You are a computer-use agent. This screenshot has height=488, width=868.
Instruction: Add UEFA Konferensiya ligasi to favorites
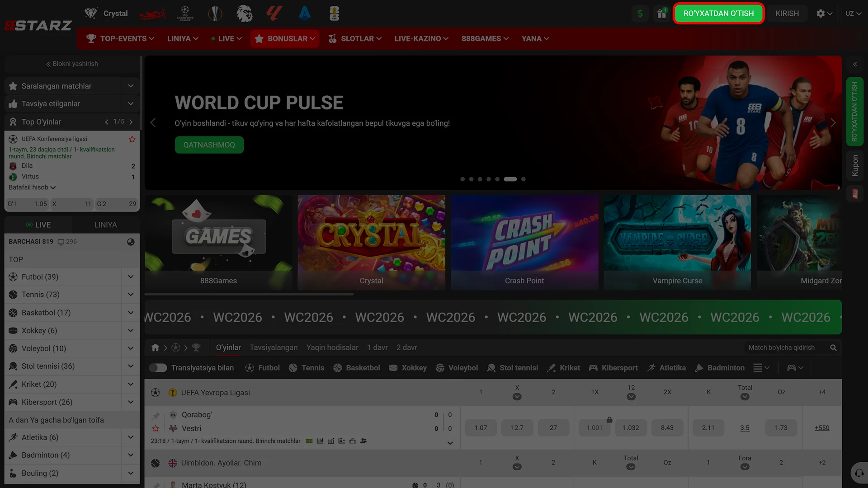pos(132,139)
